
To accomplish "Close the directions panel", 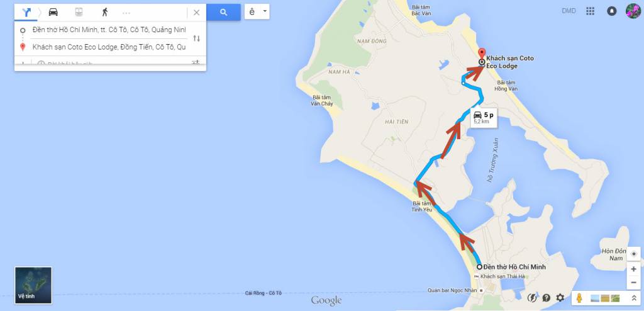I will [196, 13].
